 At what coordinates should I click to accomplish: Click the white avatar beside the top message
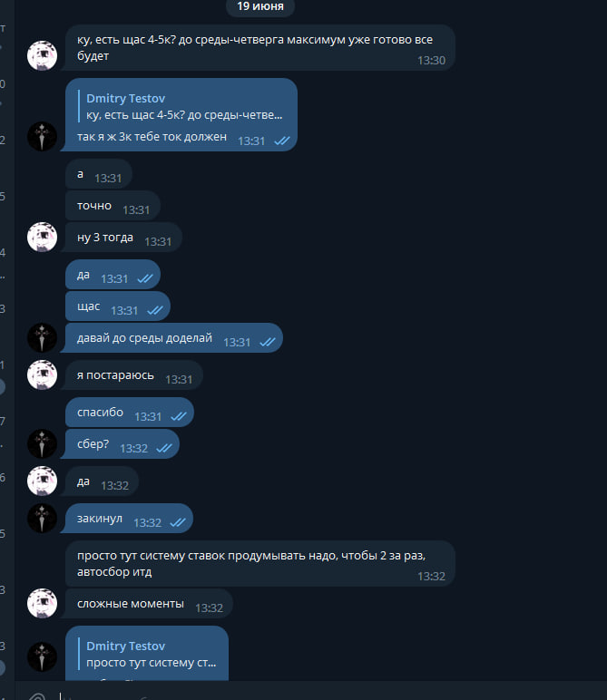[x=43, y=55]
